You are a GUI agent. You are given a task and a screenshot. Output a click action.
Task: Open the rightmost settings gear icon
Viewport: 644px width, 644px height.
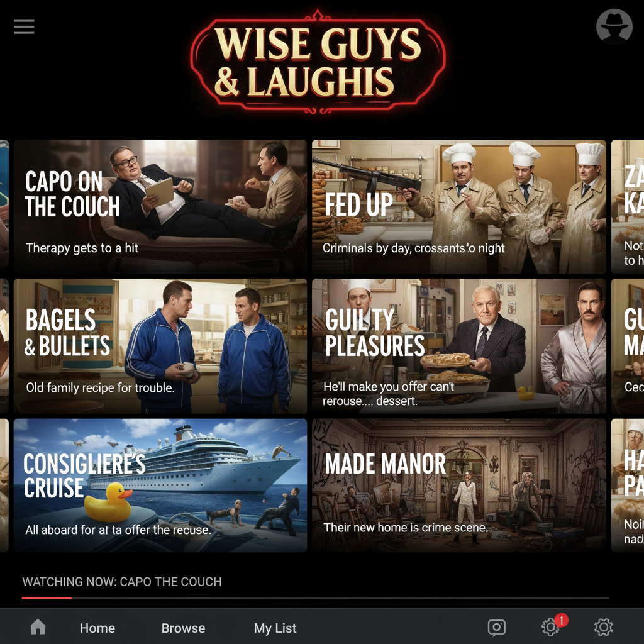coord(603,627)
